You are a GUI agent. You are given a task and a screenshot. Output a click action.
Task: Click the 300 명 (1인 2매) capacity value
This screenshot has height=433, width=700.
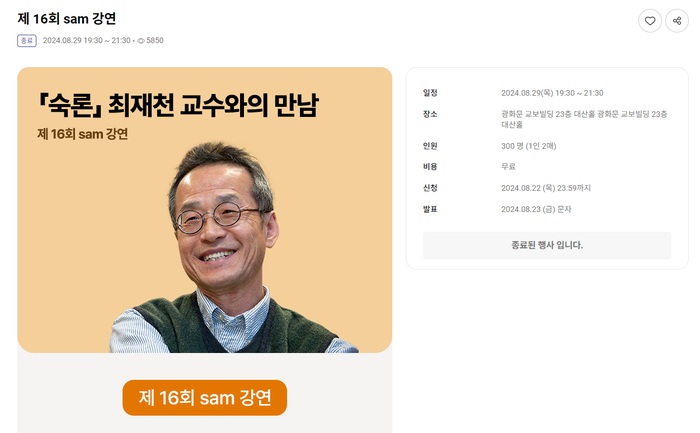529,146
